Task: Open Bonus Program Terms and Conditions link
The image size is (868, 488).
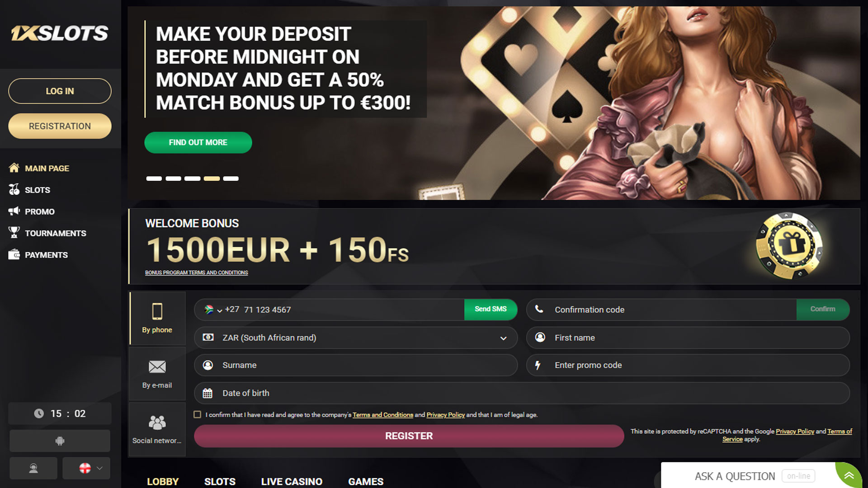Action: click(x=196, y=272)
